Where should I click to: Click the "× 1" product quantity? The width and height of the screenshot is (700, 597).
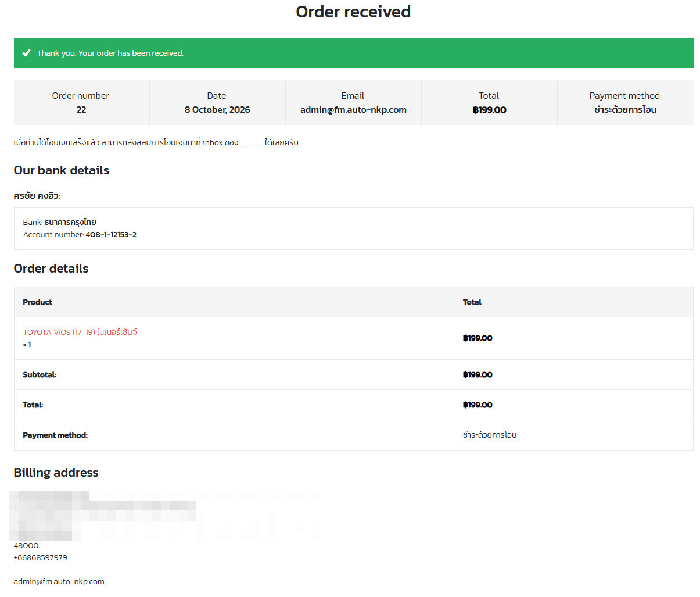pyautogui.click(x=27, y=345)
